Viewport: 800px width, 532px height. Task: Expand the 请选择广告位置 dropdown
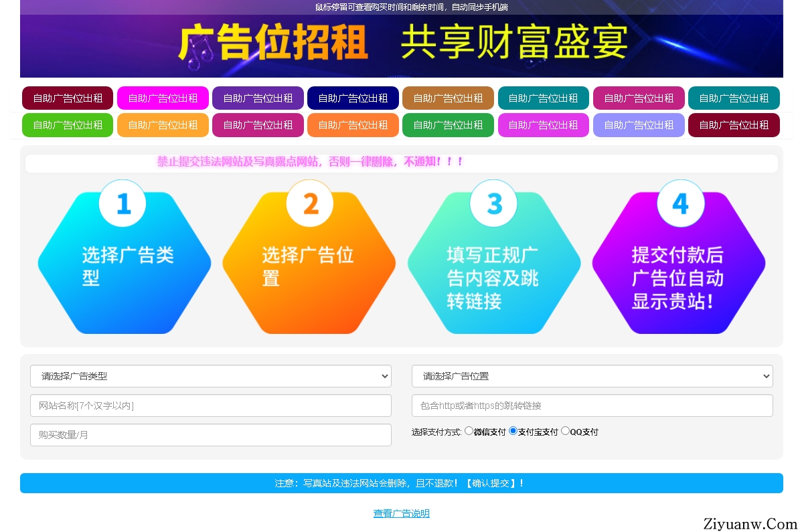coord(592,376)
